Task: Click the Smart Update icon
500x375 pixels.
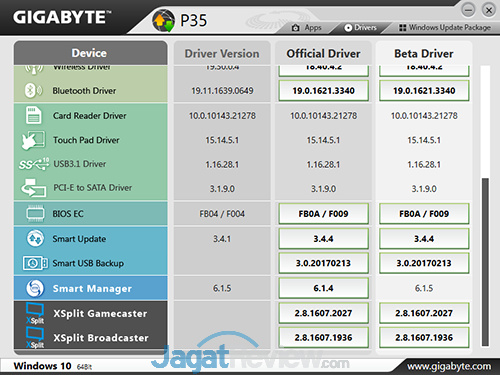Action: (x=35, y=239)
